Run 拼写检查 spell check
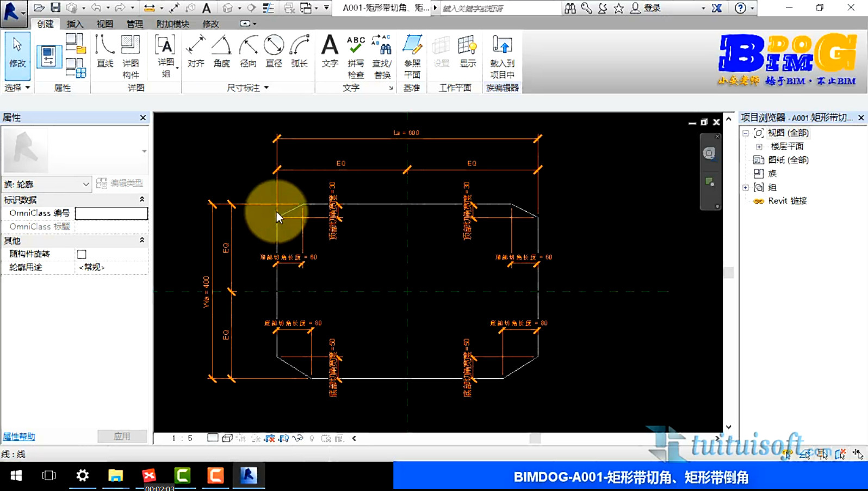This screenshot has height=491, width=868. pyautogui.click(x=356, y=57)
